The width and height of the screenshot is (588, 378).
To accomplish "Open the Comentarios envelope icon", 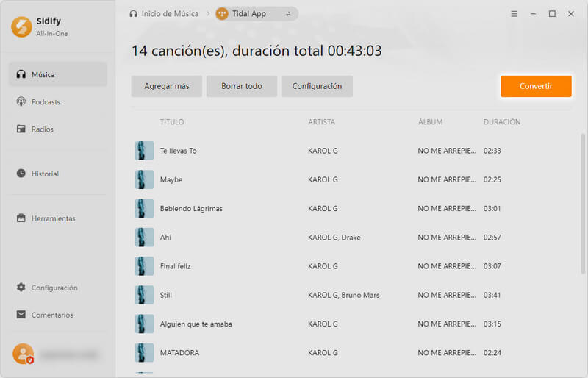I will coord(21,315).
